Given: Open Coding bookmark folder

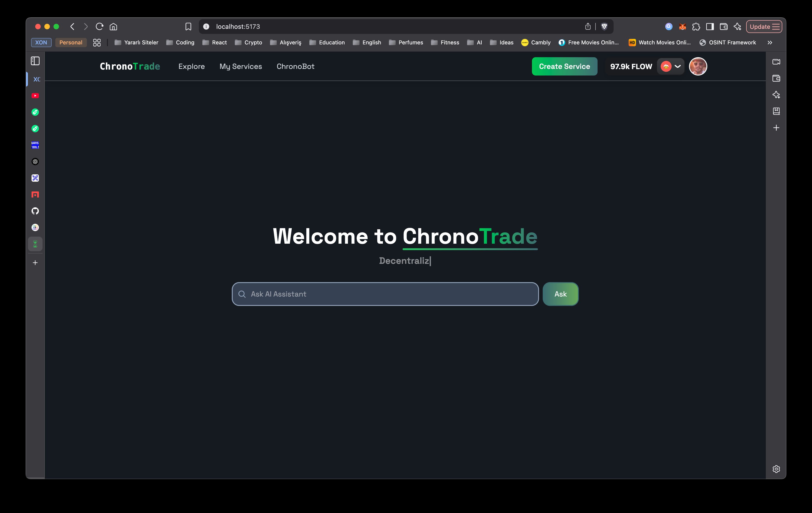Looking at the screenshot, I should click(180, 43).
